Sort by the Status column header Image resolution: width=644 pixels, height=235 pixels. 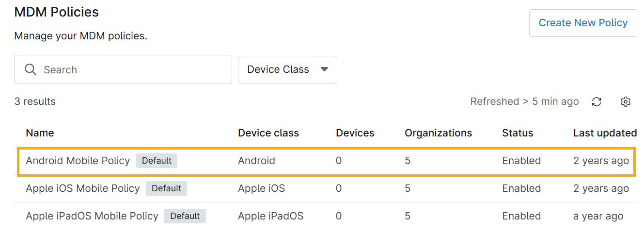[518, 133]
